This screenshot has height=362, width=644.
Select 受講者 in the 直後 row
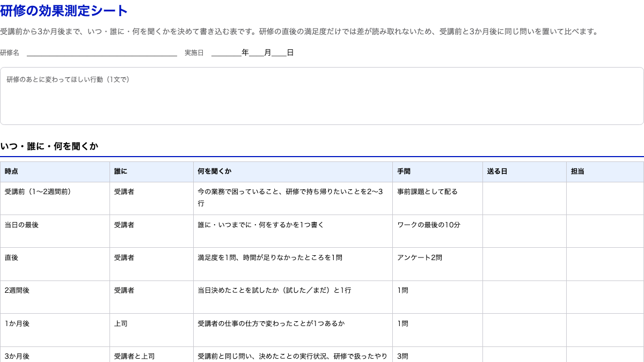tap(152, 264)
